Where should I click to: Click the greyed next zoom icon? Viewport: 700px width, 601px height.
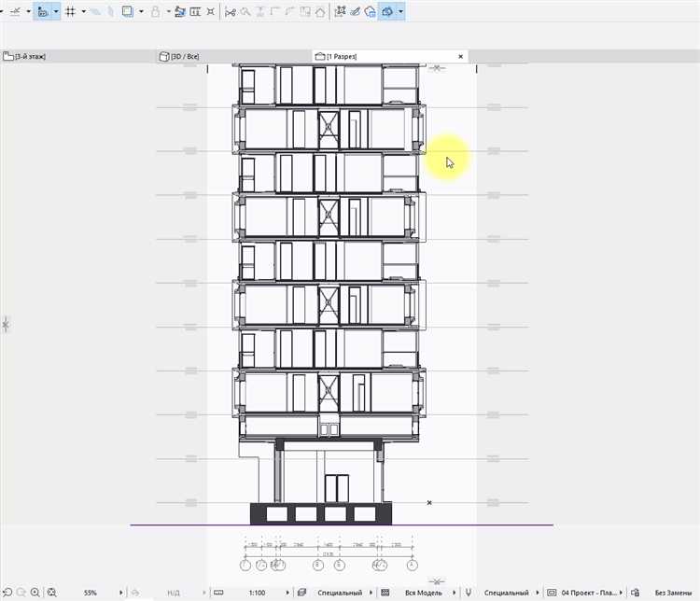(21, 593)
